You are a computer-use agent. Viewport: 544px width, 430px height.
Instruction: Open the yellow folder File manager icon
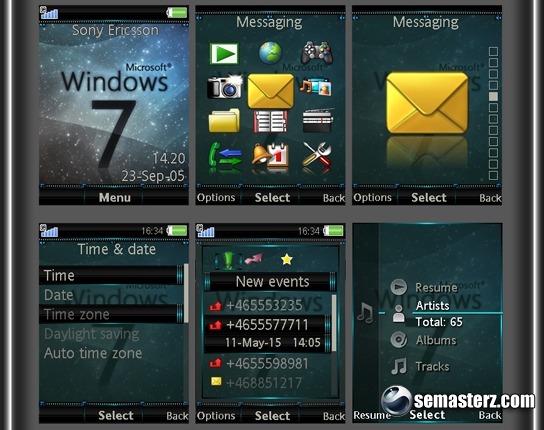tap(224, 121)
